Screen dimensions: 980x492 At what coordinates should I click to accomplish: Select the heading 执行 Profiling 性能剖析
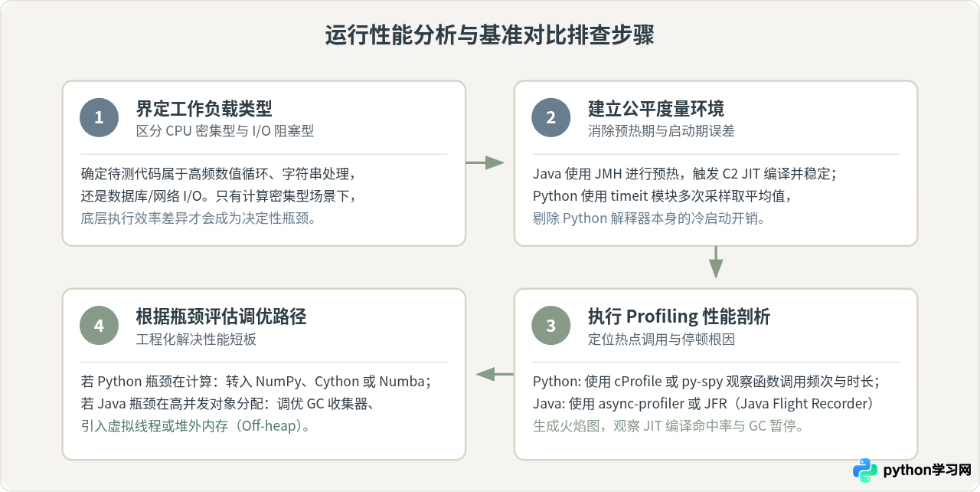click(679, 316)
